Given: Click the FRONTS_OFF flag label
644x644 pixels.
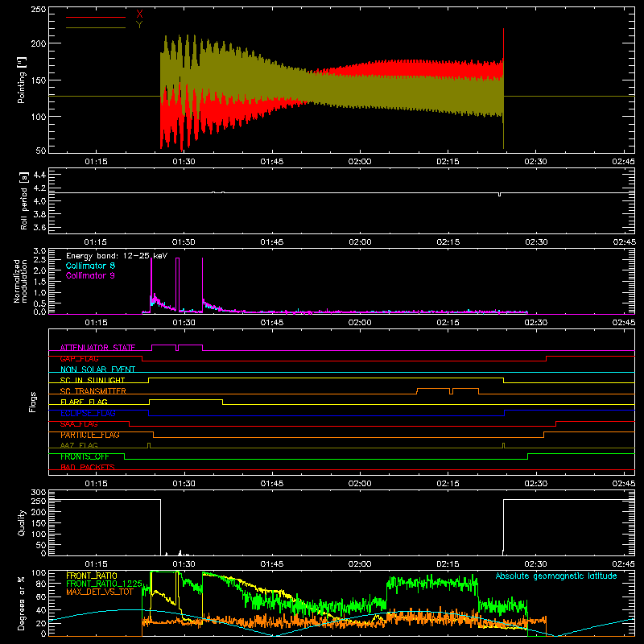Looking at the screenshot, I should [85, 456].
